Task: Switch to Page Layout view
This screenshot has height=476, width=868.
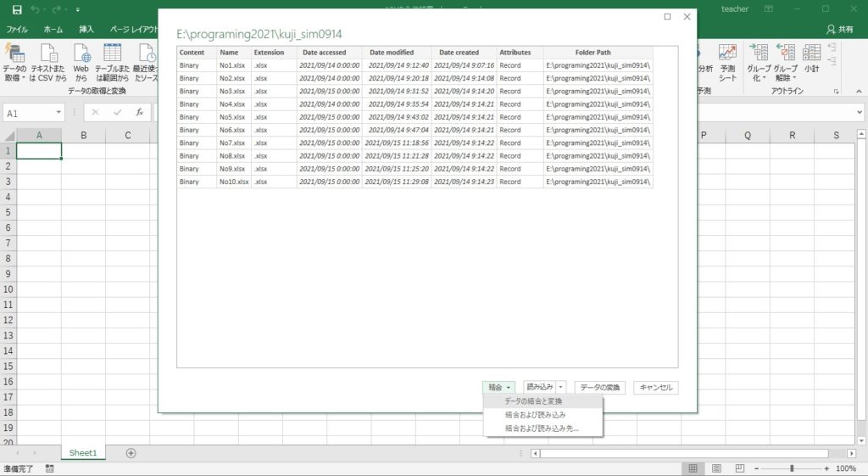Action: (716, 469)
